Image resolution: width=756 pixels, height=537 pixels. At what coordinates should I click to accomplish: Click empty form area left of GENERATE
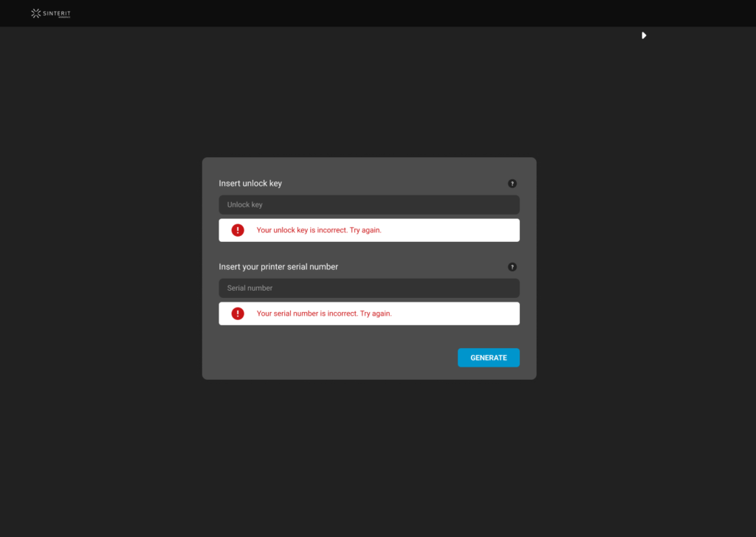point(332,358)
